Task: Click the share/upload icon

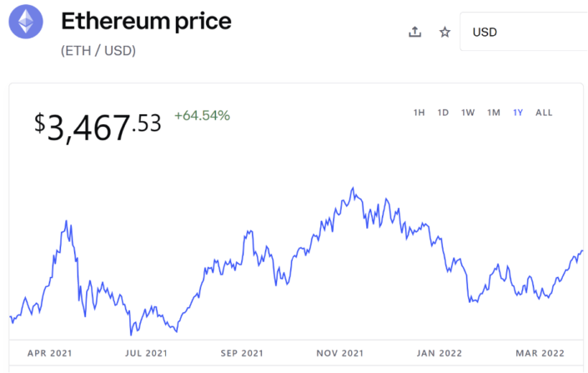Action: pos(415,33)
